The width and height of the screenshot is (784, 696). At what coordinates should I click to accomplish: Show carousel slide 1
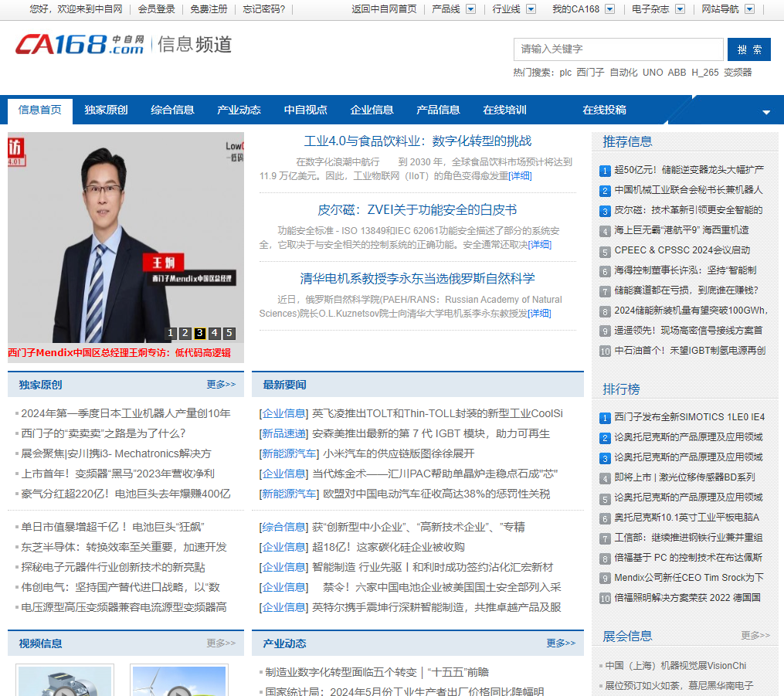tap(171, 333)
